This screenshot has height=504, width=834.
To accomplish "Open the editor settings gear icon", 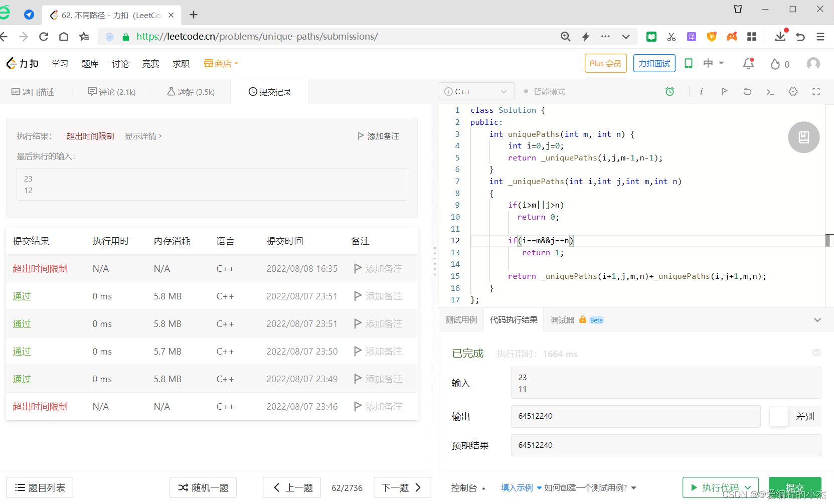I will (793, 91).
